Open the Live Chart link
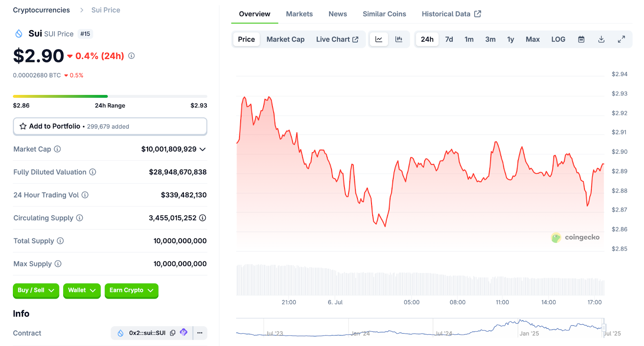Viewport: 644px width, 346px height. coord(337,39)
